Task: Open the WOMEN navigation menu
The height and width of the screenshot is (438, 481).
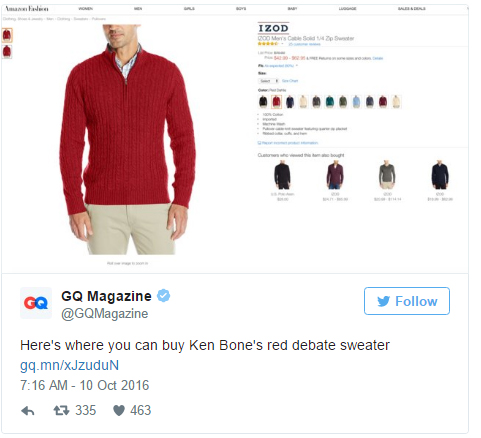Action: 86,9
